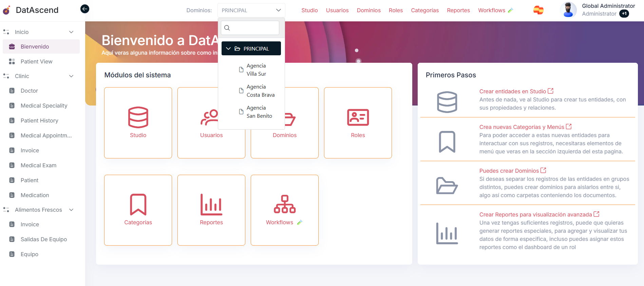Open the Workflows diagram module icon

285,205
